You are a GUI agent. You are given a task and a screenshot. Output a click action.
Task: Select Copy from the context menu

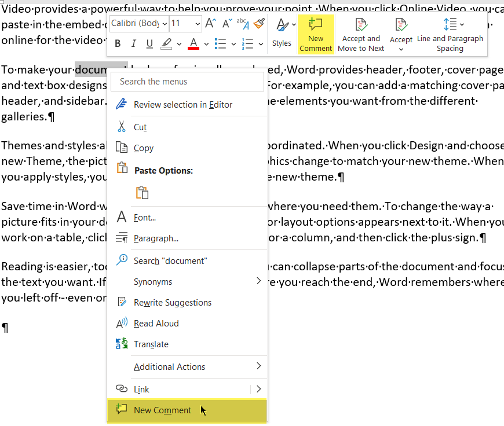[144, 148]
